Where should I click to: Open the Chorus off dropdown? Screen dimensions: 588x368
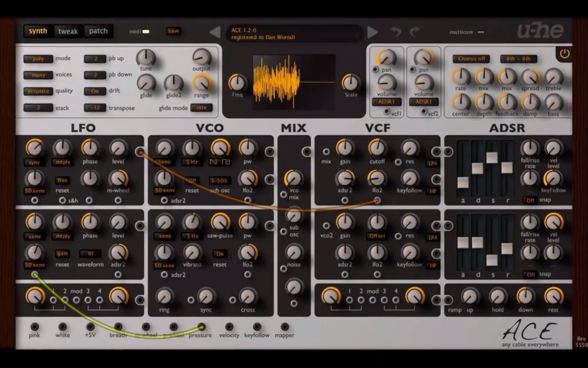click(x=471, y=59)
